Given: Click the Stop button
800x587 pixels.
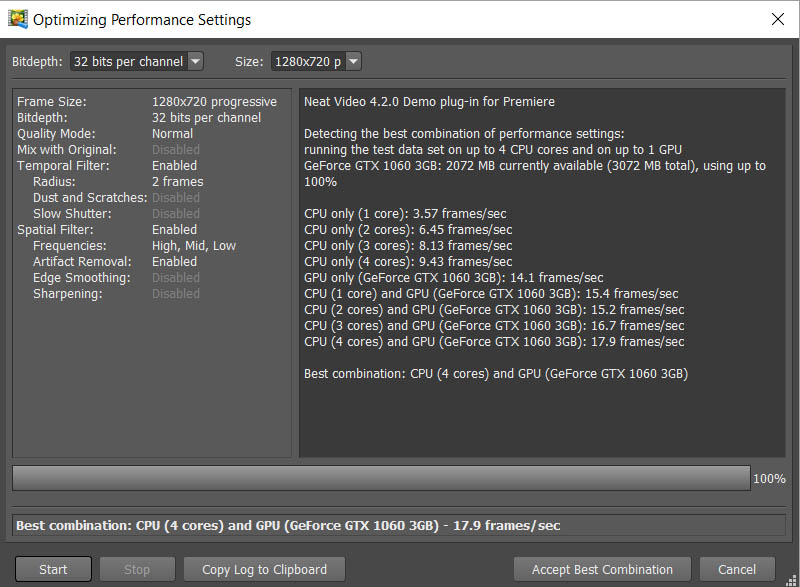Looking at the screenshot, I should 137,569.
